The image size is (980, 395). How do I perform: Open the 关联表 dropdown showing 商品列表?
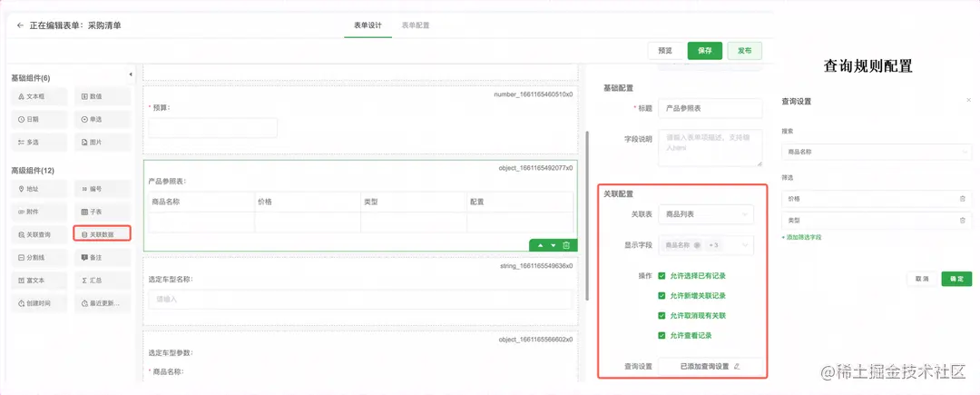click(x=706, y=214)
